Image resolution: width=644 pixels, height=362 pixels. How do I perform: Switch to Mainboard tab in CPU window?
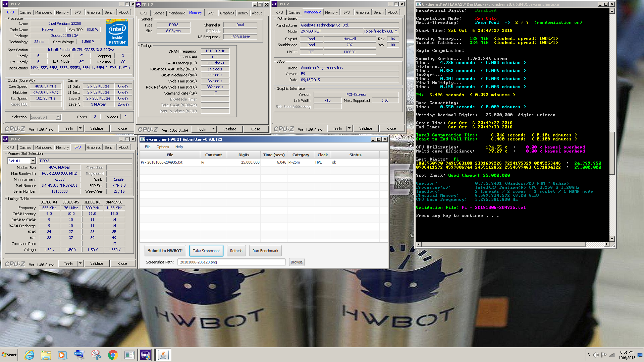pyautogui.click(x=44, y=12)
